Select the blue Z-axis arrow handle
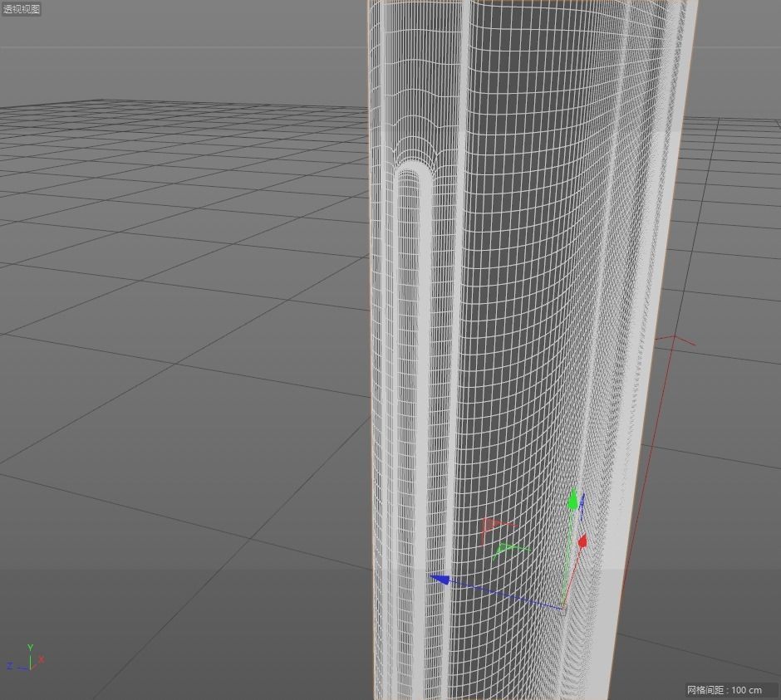 pyautogui.click(x=440, y=580)
